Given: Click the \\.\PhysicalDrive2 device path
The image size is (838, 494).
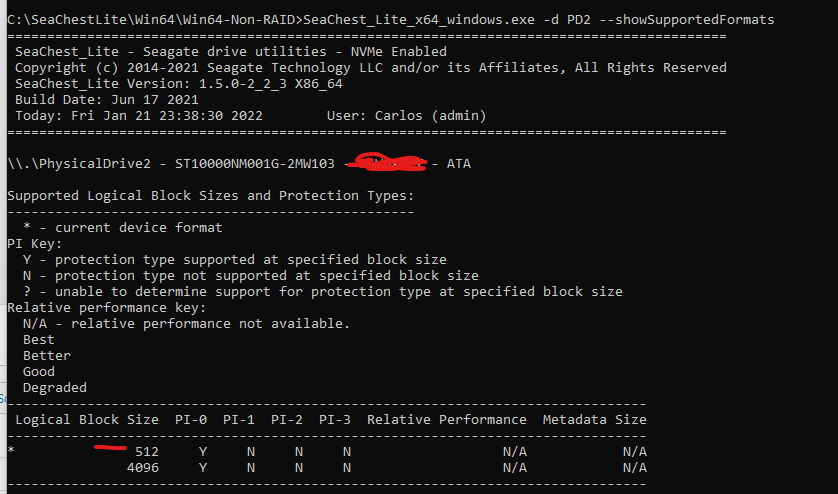Looking at the screenshot, I should pyautogui.click(x=79, y=164).
